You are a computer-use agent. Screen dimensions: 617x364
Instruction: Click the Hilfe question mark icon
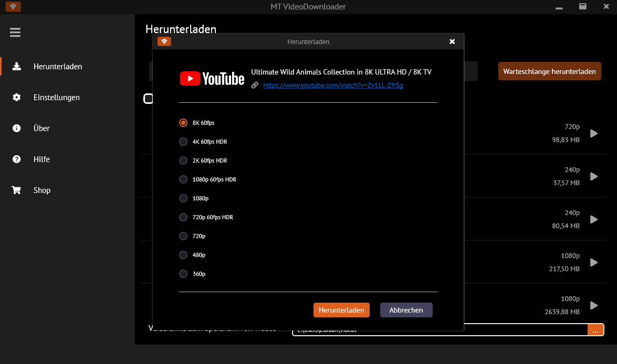point(17,159)
